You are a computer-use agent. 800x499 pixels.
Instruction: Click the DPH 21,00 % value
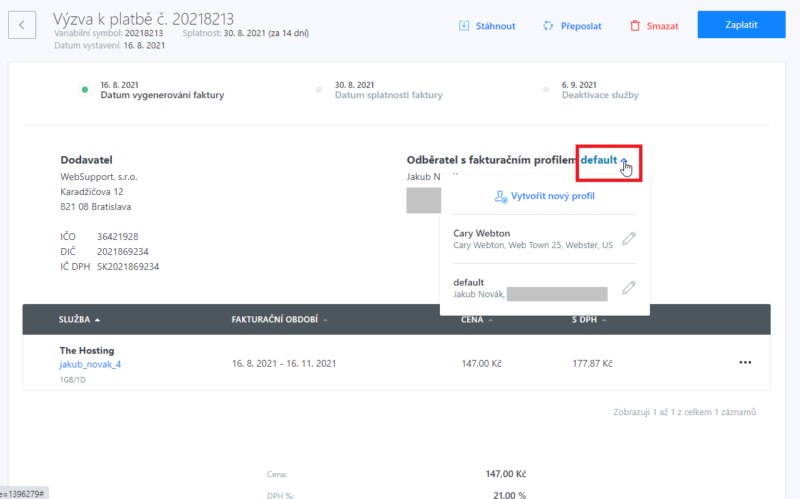(509, 495)
